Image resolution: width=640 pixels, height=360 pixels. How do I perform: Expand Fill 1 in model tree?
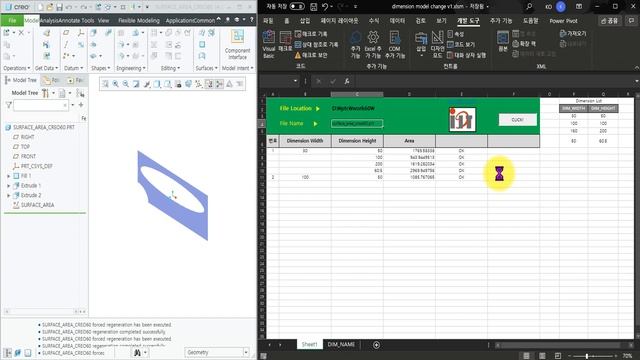[x=9, y=176]
